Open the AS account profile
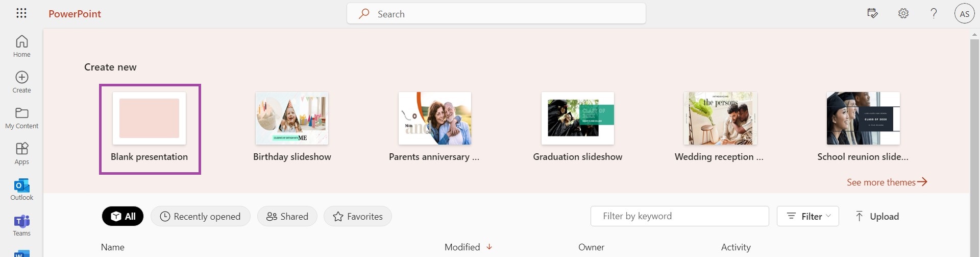This screenshot has height=257, width=980. [x=964, y=14]
